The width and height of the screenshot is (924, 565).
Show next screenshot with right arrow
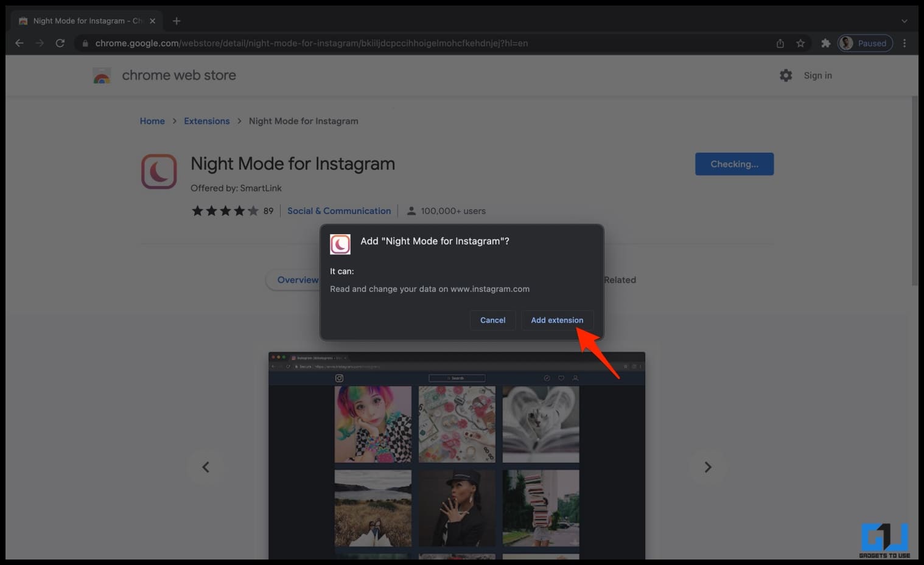[x=708, y=467]
